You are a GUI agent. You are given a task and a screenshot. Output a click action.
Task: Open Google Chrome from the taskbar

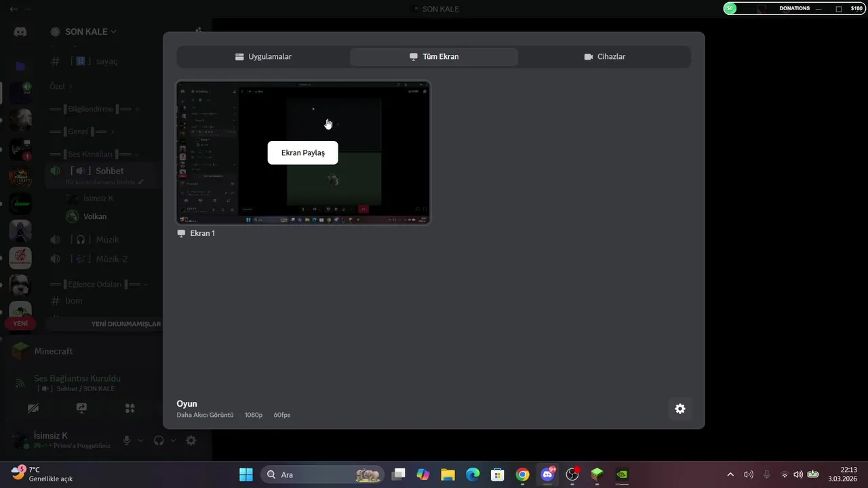pos(522,474)
